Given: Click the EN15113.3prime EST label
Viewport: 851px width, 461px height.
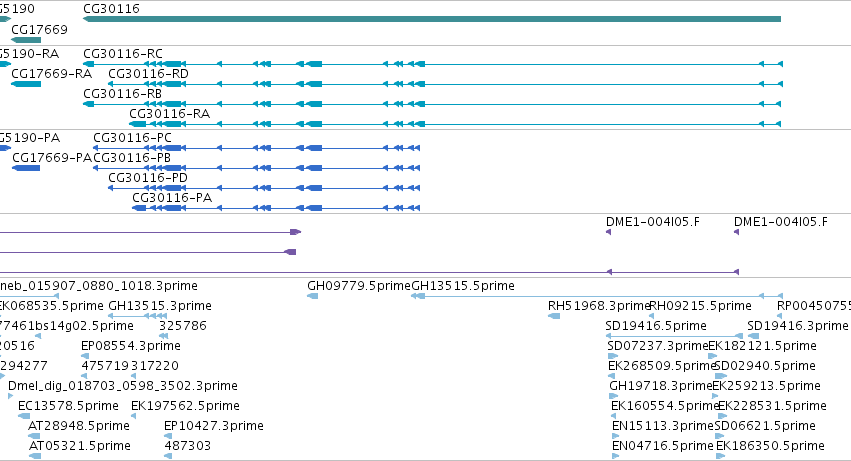Looking at the screenshot, I should pos(663,427).
